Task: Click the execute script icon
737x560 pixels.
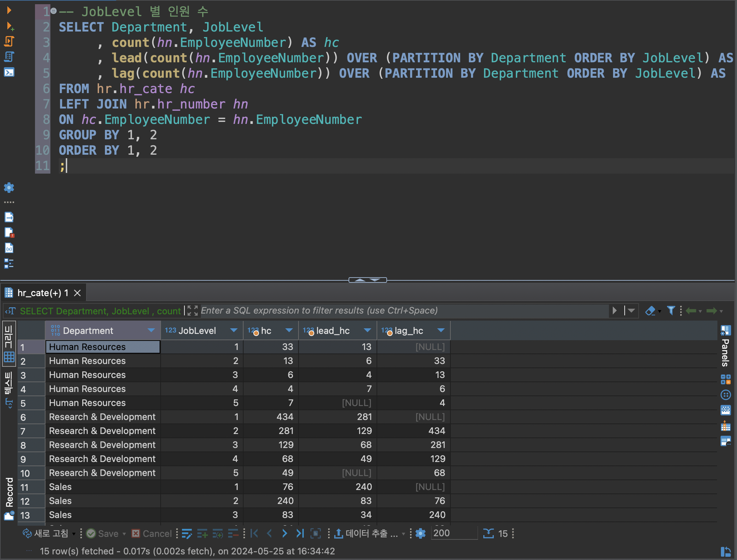Action: coord(9,41)
